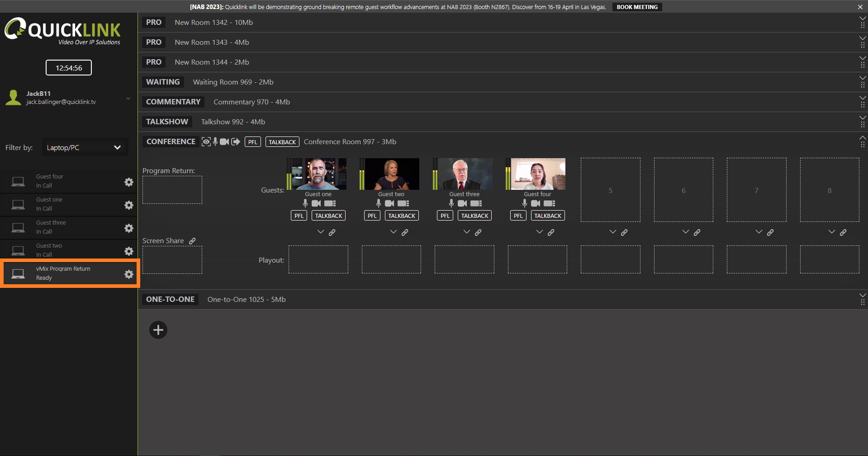Expand Waiting Room 969 with its chevron
The height and width of the screenshot is (456, 868).
pos(863,78)
